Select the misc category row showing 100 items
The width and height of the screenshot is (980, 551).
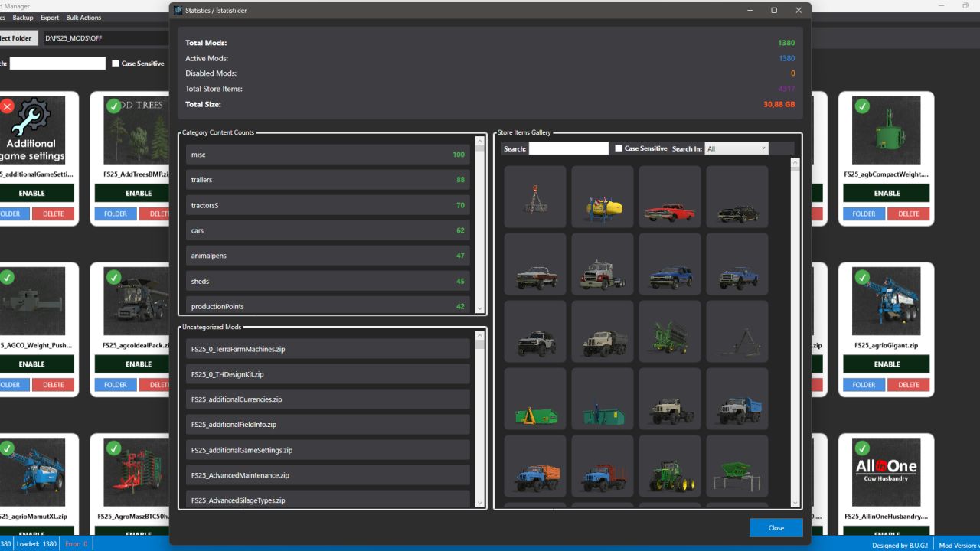click(328, 154)
